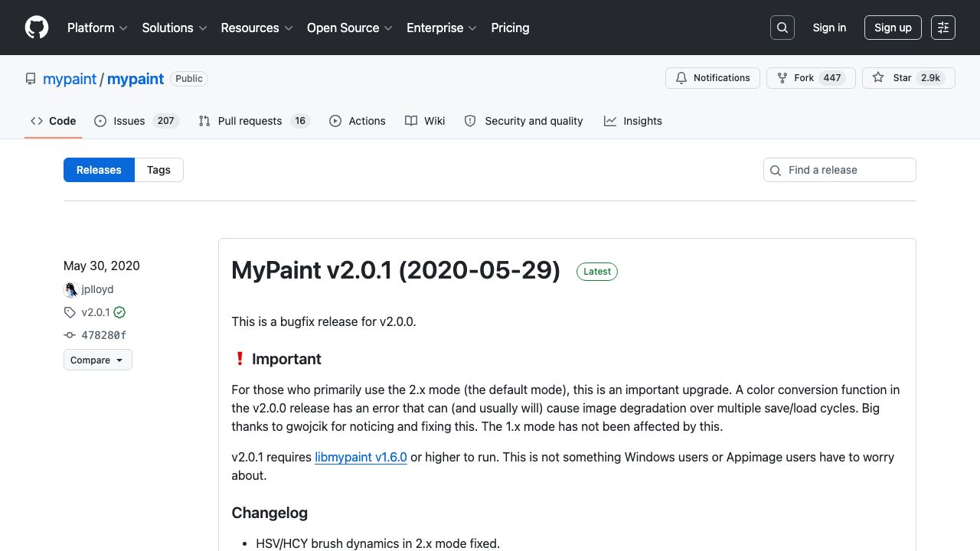Switch to the Tags view
The width and height of the screenshot is (980, 551).
(x=158, y=170)
